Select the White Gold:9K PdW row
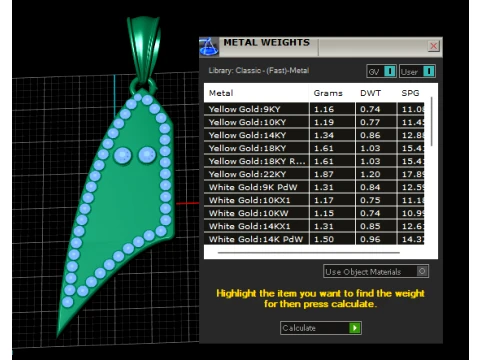The height and width of the screenshot is (360, 480). pyautogui.click(x=314, y=187)
